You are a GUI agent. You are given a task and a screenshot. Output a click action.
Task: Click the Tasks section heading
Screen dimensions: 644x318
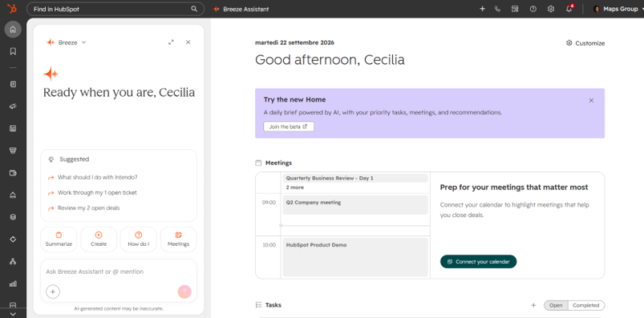click(273, 305)
